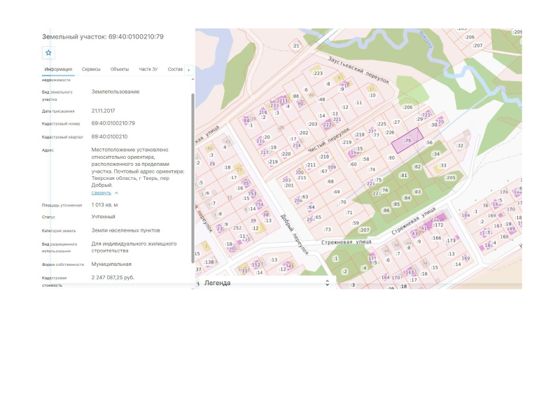The width and height of the screenshot is (560, 396).
Task: Click status value "Учтенный"
Action: (103, 217)
